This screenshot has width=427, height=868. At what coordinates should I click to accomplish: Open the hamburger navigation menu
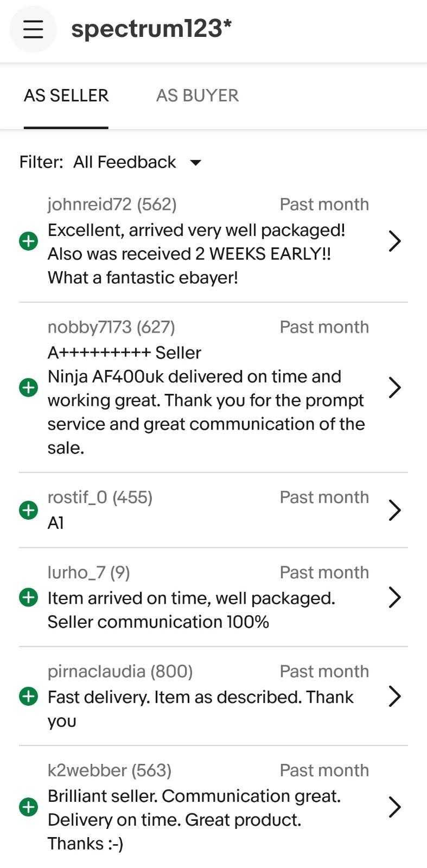coord(33,29)
